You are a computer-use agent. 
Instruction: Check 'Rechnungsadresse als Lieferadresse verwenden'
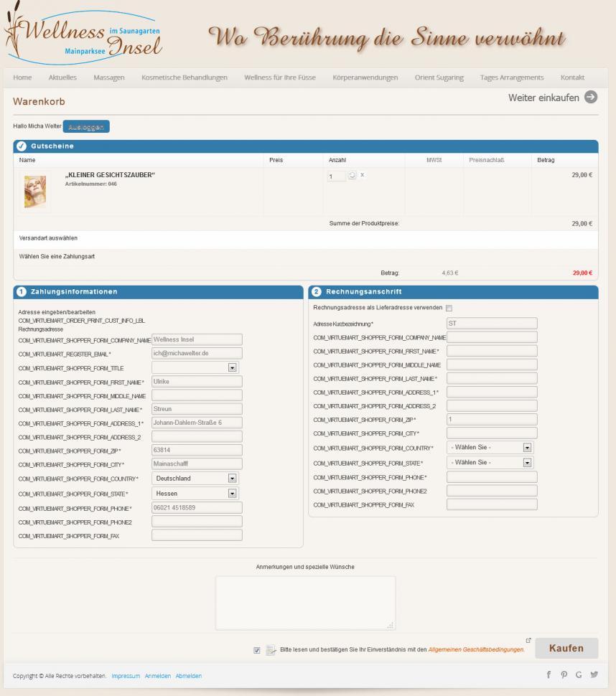pyautogui.click(x=449, y=308)
